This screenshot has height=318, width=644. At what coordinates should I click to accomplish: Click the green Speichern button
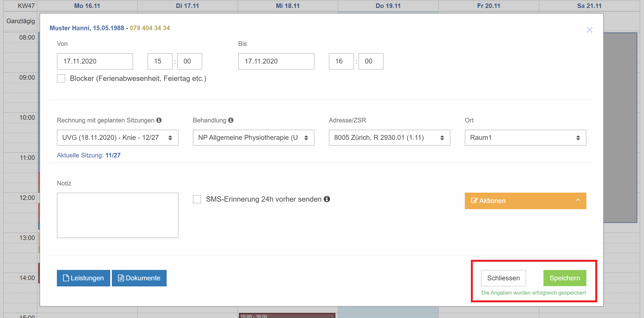click(565, 278)
